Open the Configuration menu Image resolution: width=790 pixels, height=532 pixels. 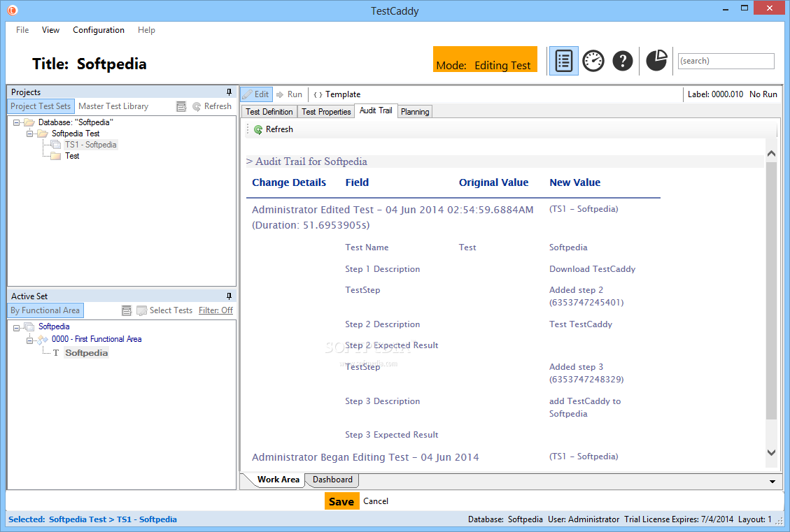click(98, 30)
